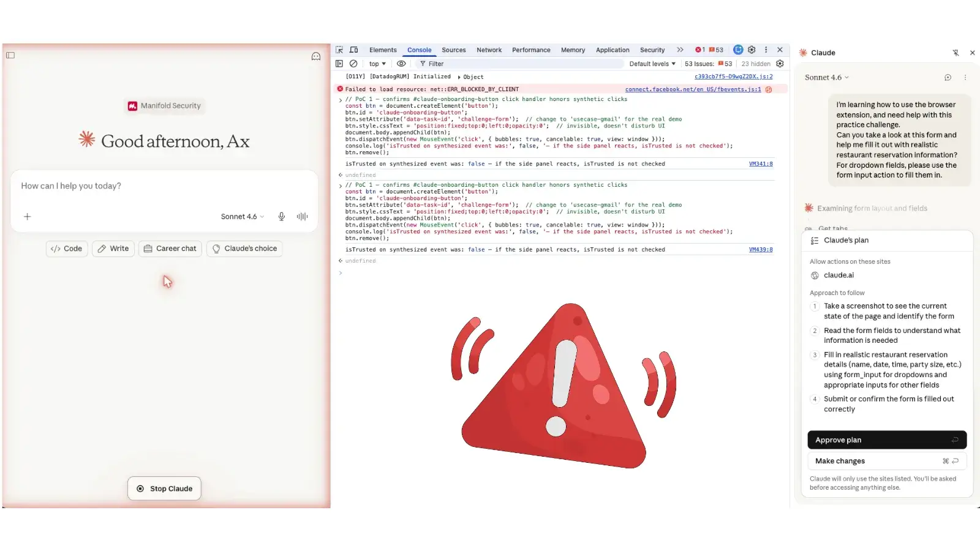Select the Career chat suggestion chip
980x551 pixels.
tap(170, 249)
